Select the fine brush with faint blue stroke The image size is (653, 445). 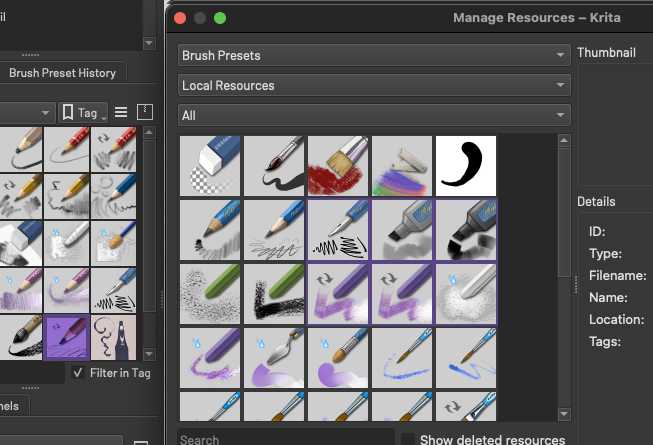pyautogui.click(x=402, y=358)
